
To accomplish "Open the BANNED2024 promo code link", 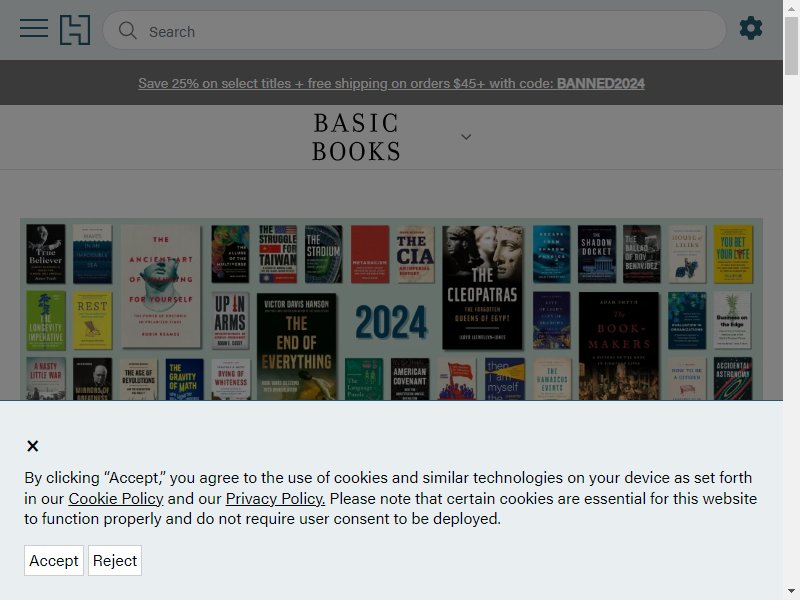I will 391,83.
